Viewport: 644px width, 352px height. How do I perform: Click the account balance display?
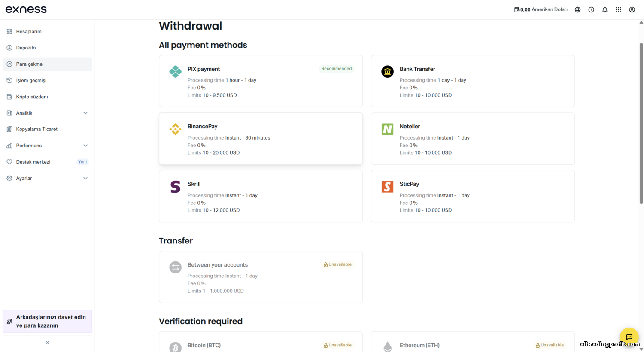tap(541, 10)
